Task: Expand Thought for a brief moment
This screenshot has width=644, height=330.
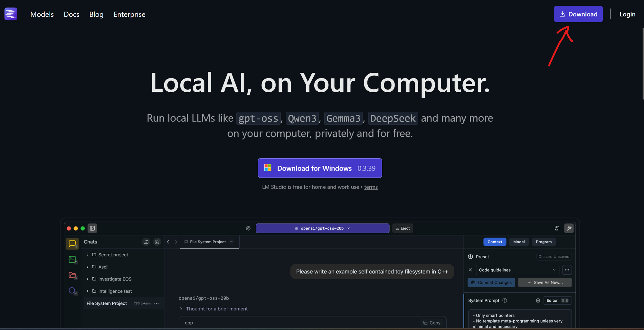Action: (181, 309)
